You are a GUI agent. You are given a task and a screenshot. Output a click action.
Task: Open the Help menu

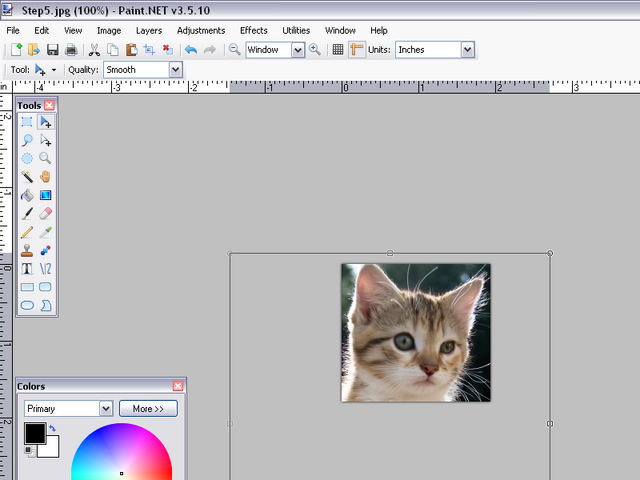click(378, 31)
